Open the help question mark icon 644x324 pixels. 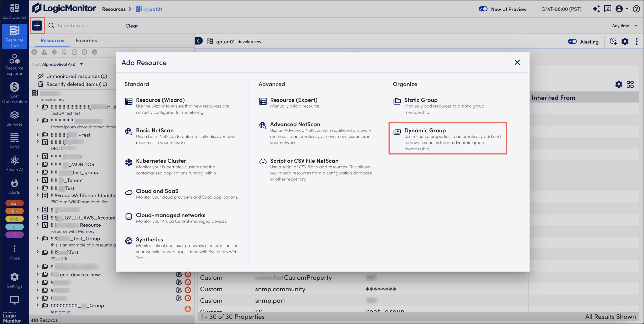click(x=636, y=9)
